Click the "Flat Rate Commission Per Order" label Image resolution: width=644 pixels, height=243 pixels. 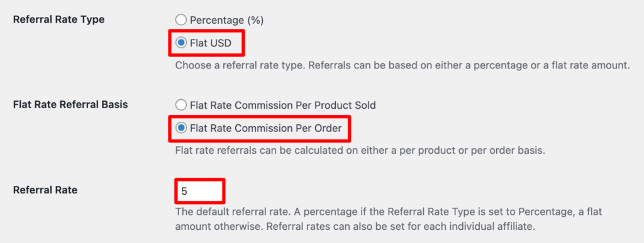(x=266, y=128)
